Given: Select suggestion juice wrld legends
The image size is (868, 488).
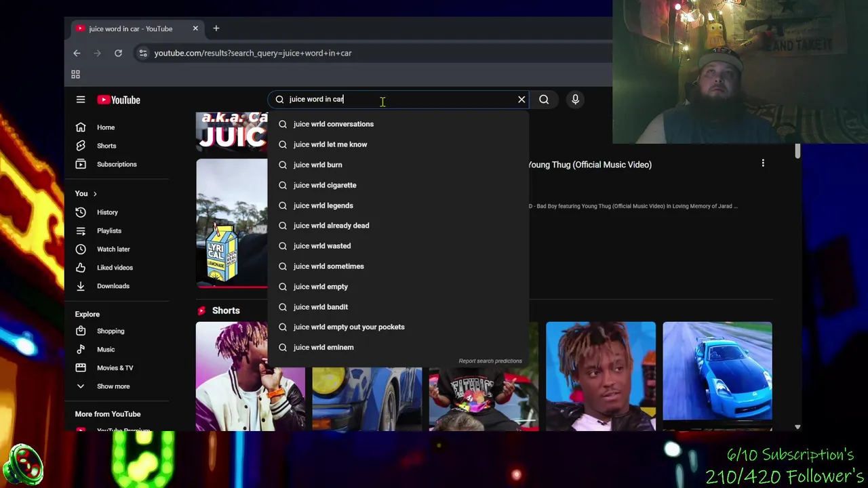Looking at the screenshot, I should 399,205.
